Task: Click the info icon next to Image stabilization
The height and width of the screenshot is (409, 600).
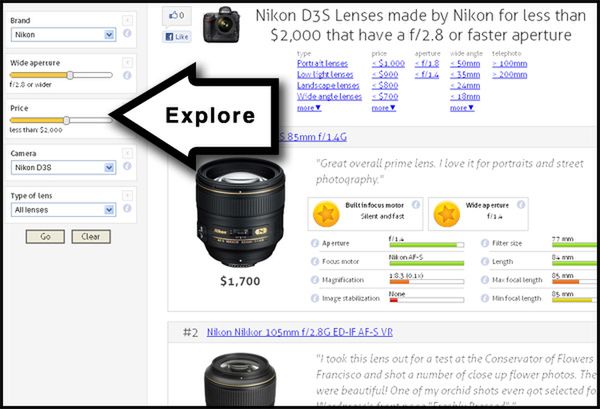Action: (x=315, y=298)
